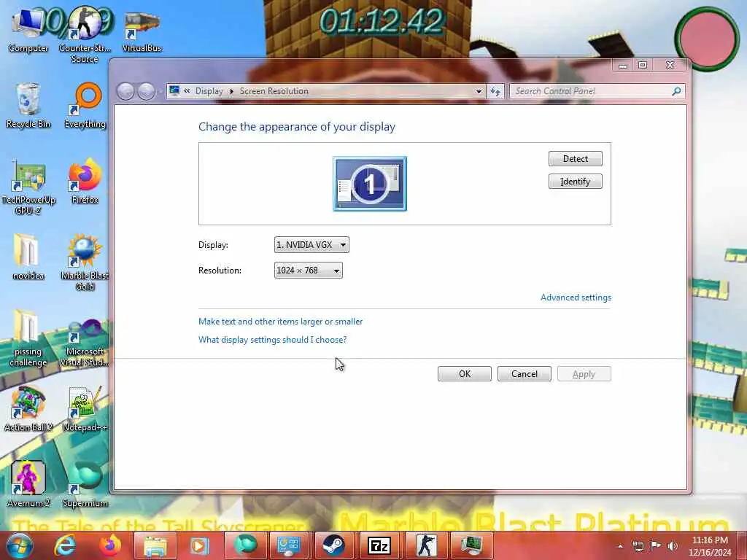The image size is (747, 560).
Task: Open recent pages arrow beside Forward
Action: click(x=160, y=91)
